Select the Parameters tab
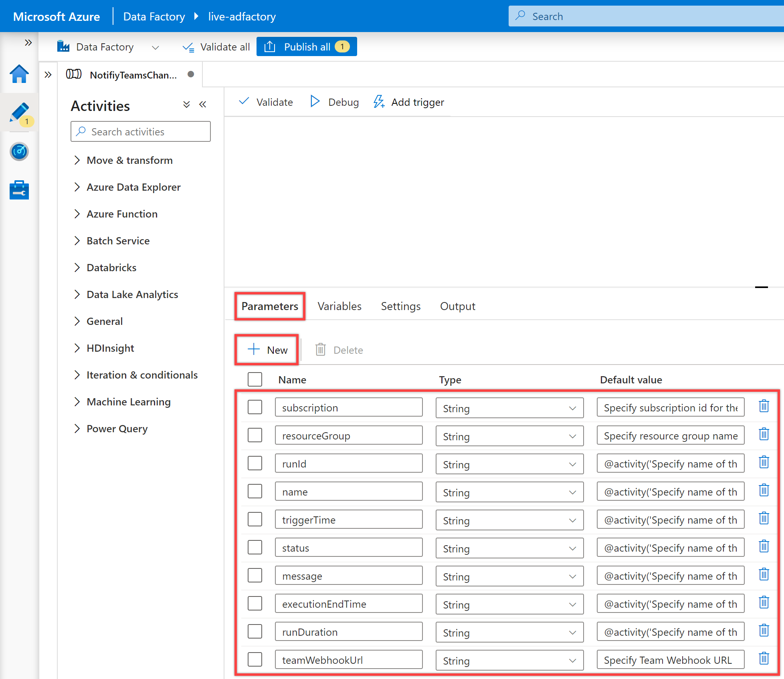Image resolution: width=784 pixels, height=679 pixels. pos(270,306)
